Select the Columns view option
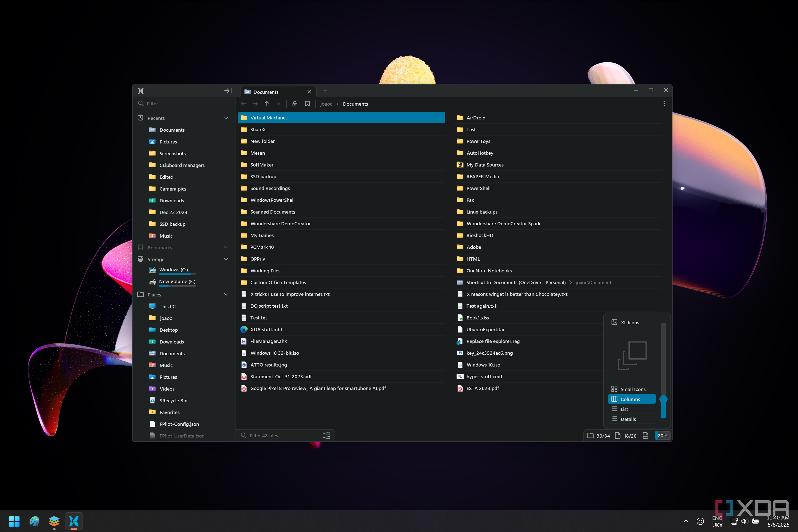Image resolution: width=798 pixels, height=532 pixels. tap(632, 399)
